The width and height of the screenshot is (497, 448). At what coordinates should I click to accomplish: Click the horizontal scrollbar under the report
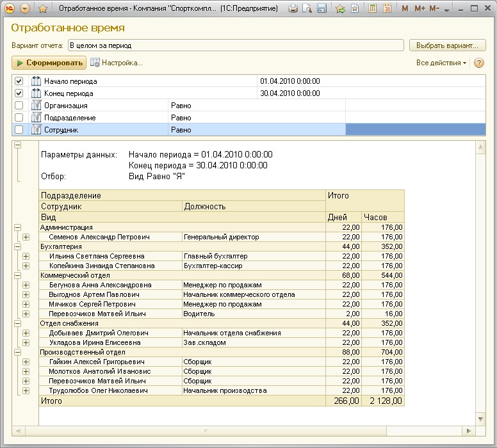[205, 431]
